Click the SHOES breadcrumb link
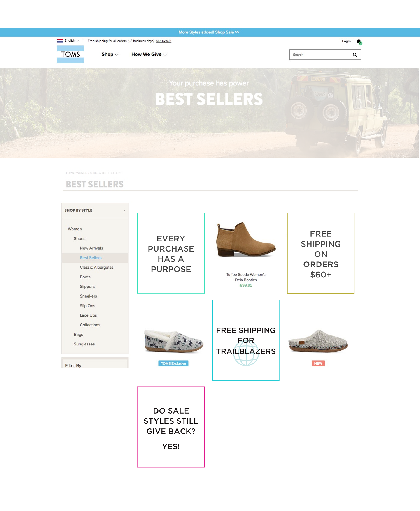Screen dimensions: 420x511 click(x=94, y=173)
